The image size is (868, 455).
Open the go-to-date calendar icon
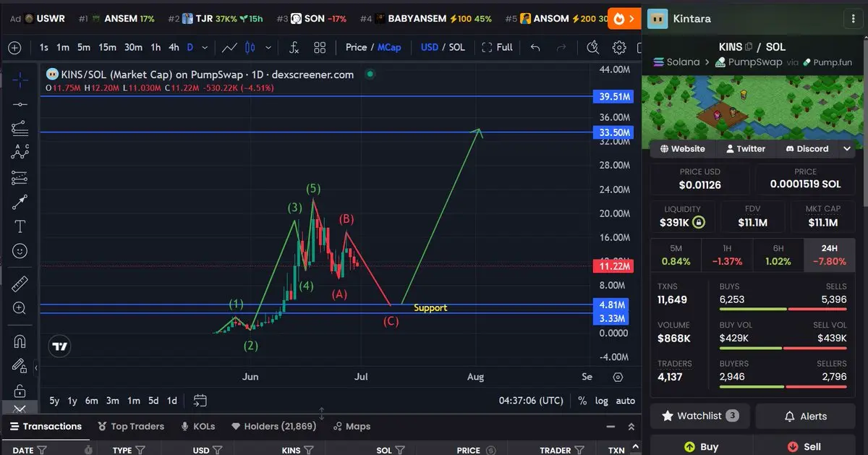coord(200,400)
